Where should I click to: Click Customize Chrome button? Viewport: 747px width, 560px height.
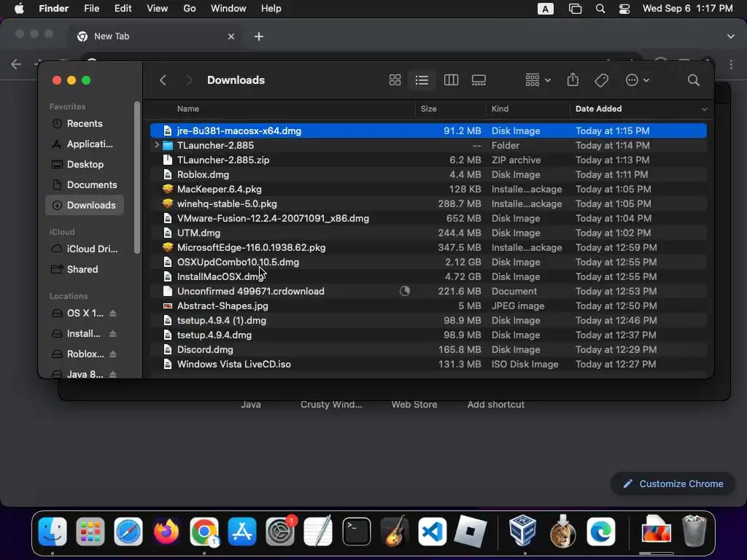tap(673, 484)
